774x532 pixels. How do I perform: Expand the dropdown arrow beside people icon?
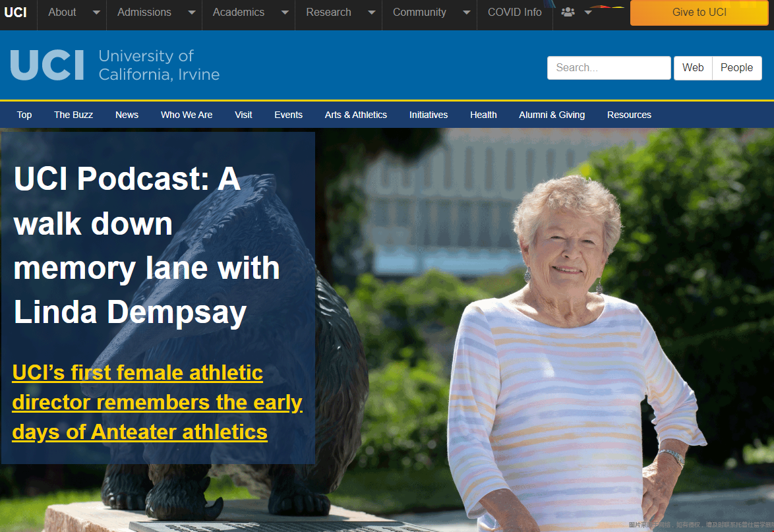coord(588,13)
